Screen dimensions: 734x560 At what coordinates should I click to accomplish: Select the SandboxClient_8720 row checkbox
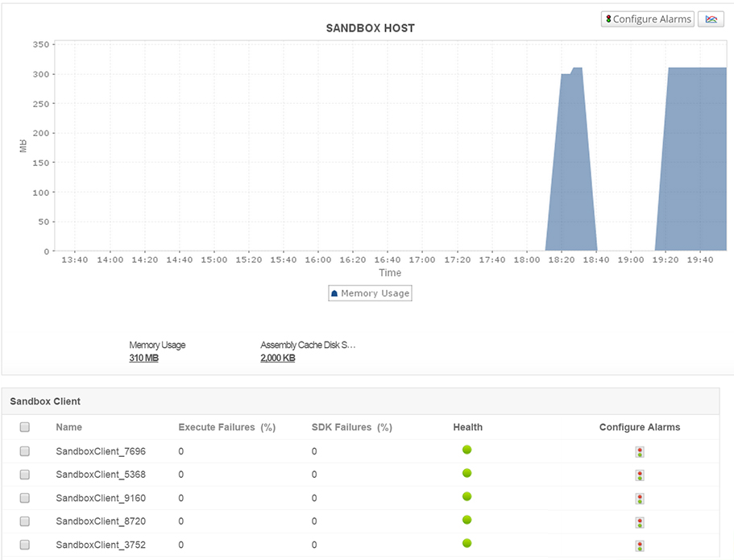[x=25, y=521]
